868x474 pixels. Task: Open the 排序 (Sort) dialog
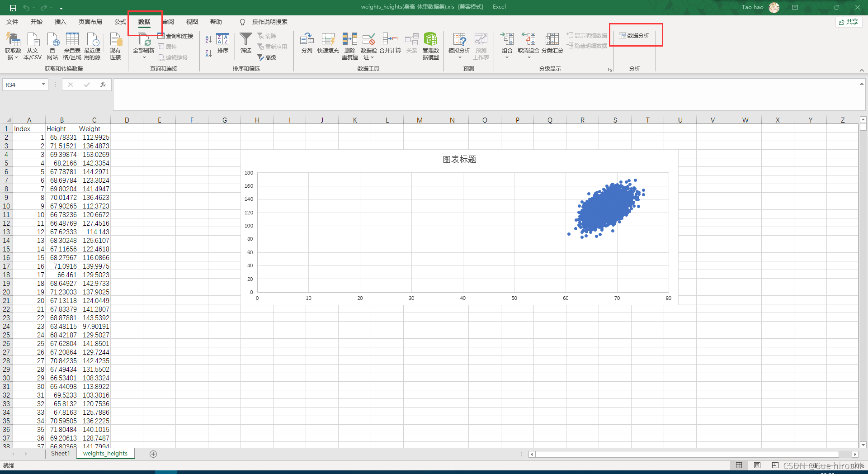click(x=223, y=43)
